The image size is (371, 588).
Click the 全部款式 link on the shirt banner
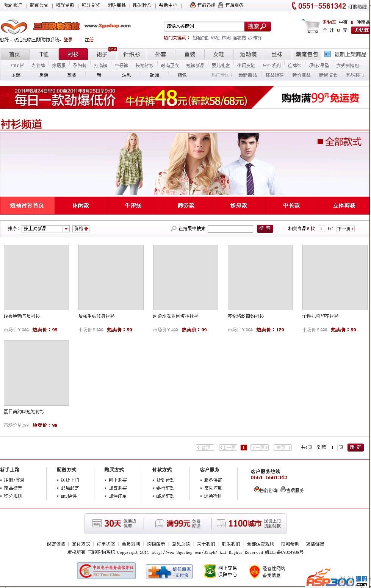pos(340,142)
